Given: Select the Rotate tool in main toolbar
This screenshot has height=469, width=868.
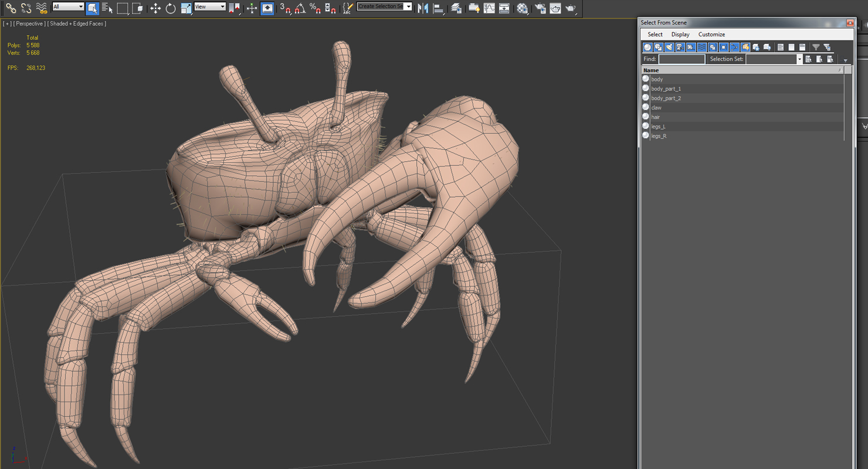Looking at the screenshot, I should point(171,8).
